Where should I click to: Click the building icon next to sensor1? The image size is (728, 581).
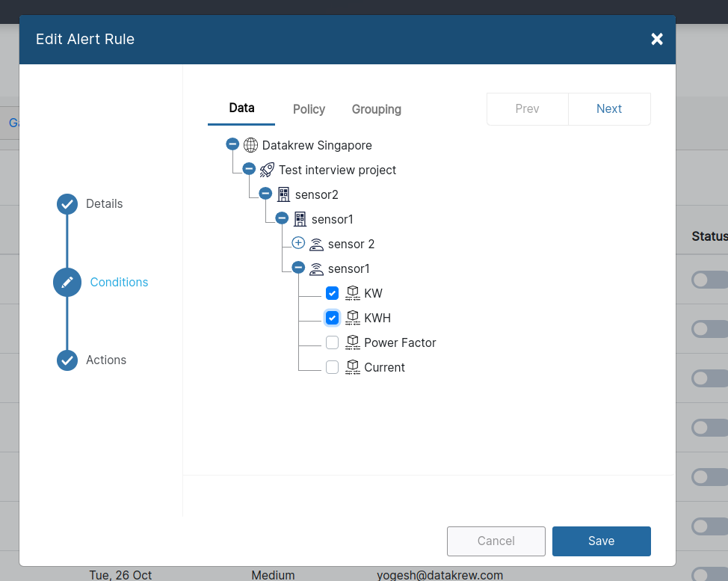[x=300, y=218]
